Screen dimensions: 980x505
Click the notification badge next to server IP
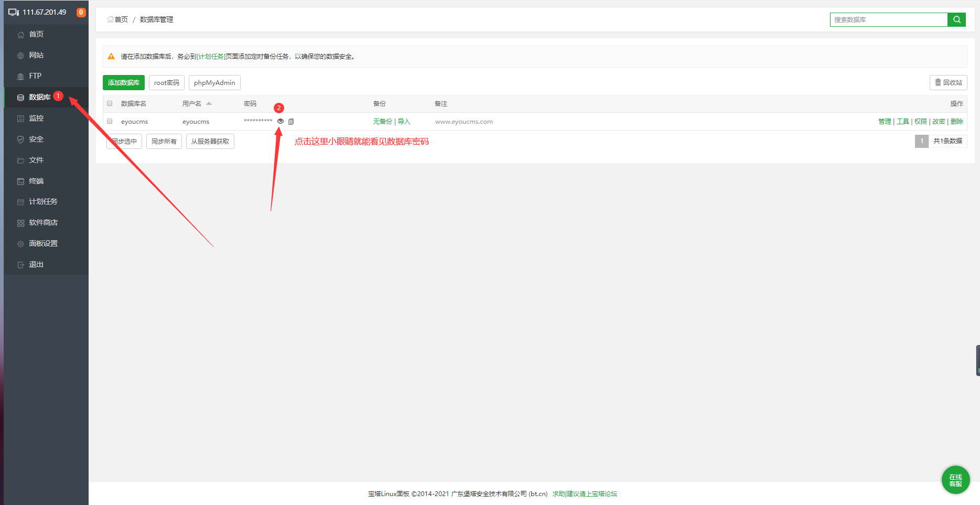(81, 12)
